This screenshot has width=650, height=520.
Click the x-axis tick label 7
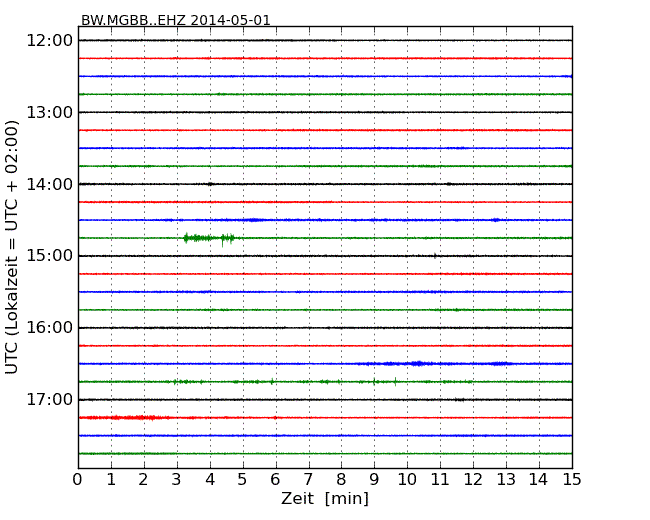coord(308,480)
